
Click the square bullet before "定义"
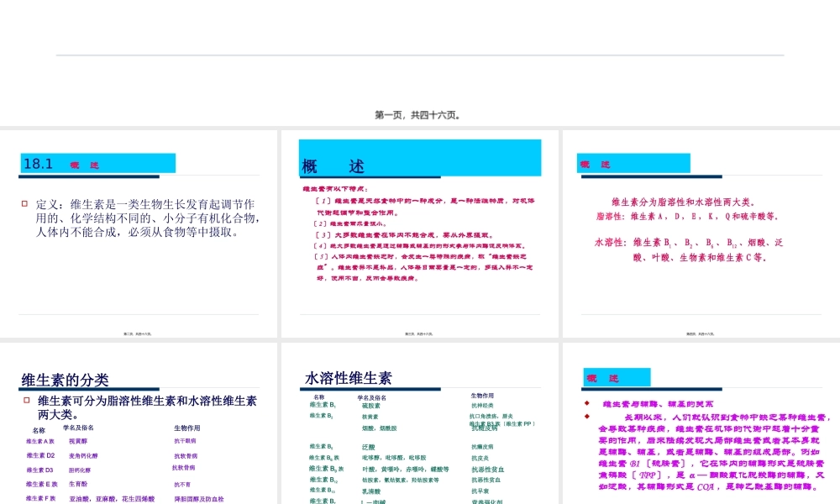(x=25, y=204)
